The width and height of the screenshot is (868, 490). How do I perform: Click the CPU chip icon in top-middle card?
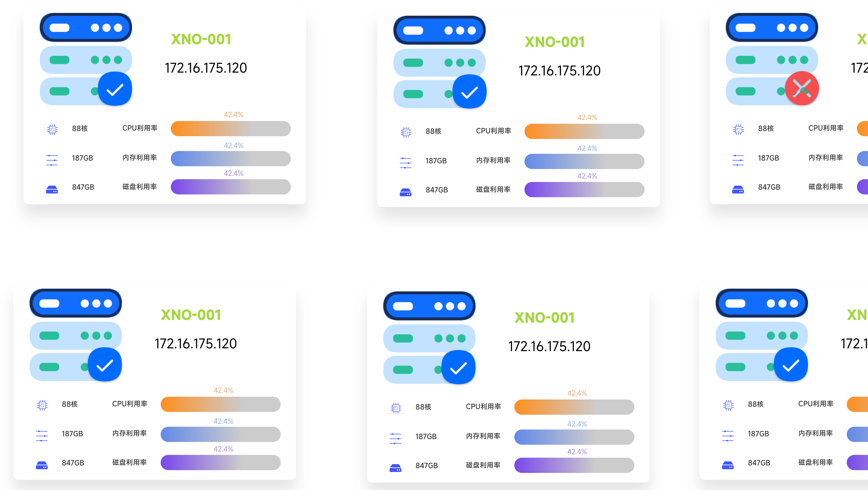tap(406, 132)
